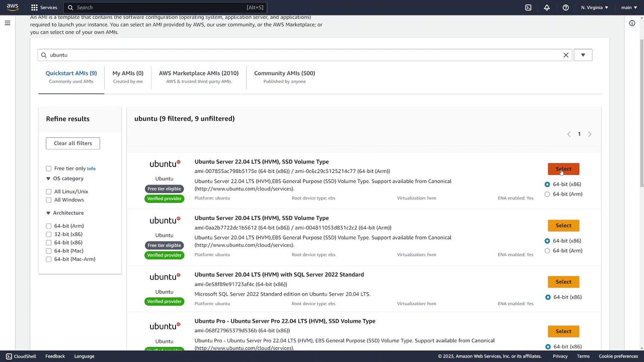The height and width of the screenshot is (362, 644).
Task: Switch to Quickstart AMIs tab
Action: (x=71, y=77)
